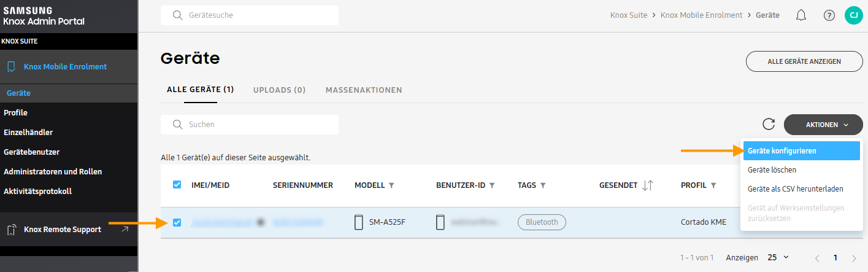This screenshot has height=272, width=868.
Task: Toggle the select-all header checkbox
Action: point(177,185)
